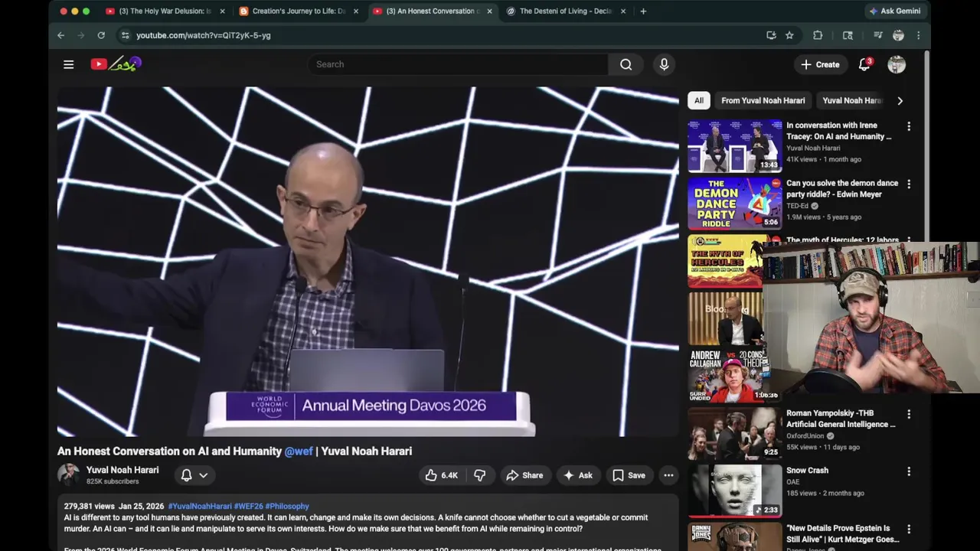The width and height of the screenshot is (980, 551).
Task: Open the channel avatar of Yuval Noah Harari
Action: pyautogui.click(x=69, y=475)
